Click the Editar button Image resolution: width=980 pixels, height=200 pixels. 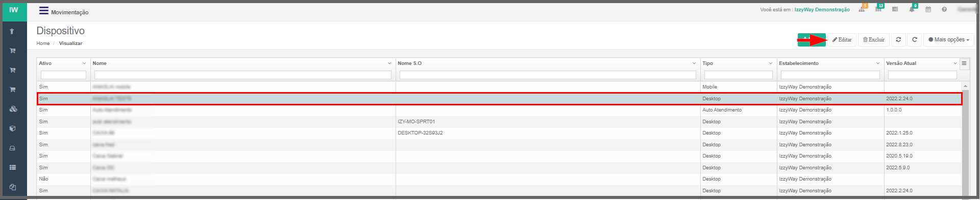842,39
